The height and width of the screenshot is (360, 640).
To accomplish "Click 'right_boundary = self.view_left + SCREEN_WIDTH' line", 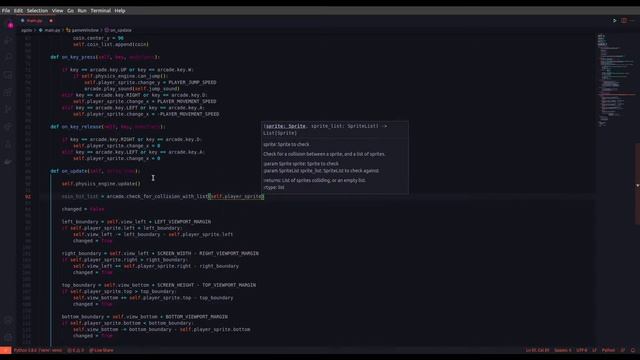I will (x=160, y=253).
